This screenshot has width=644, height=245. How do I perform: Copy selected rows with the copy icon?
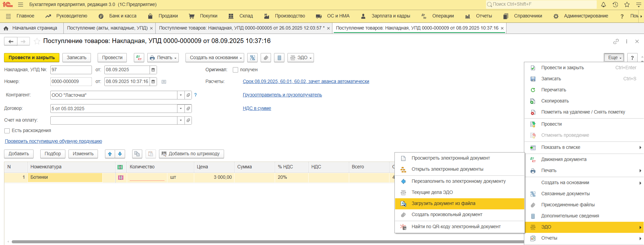(137, 154)
